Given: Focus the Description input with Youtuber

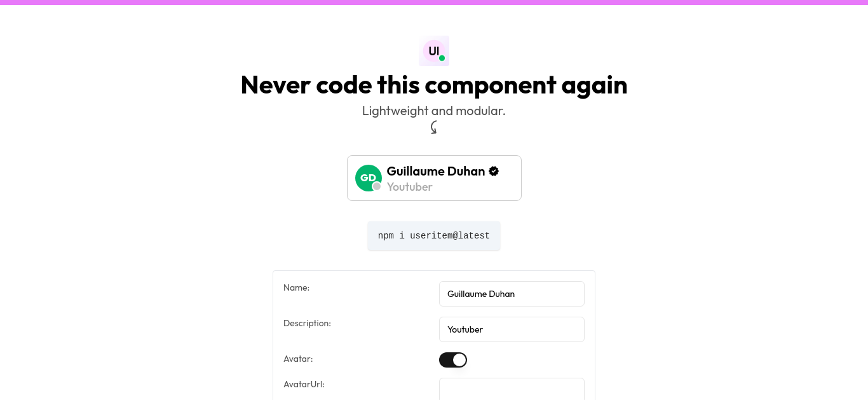Looking at the screenshot, I should [512, 329].
